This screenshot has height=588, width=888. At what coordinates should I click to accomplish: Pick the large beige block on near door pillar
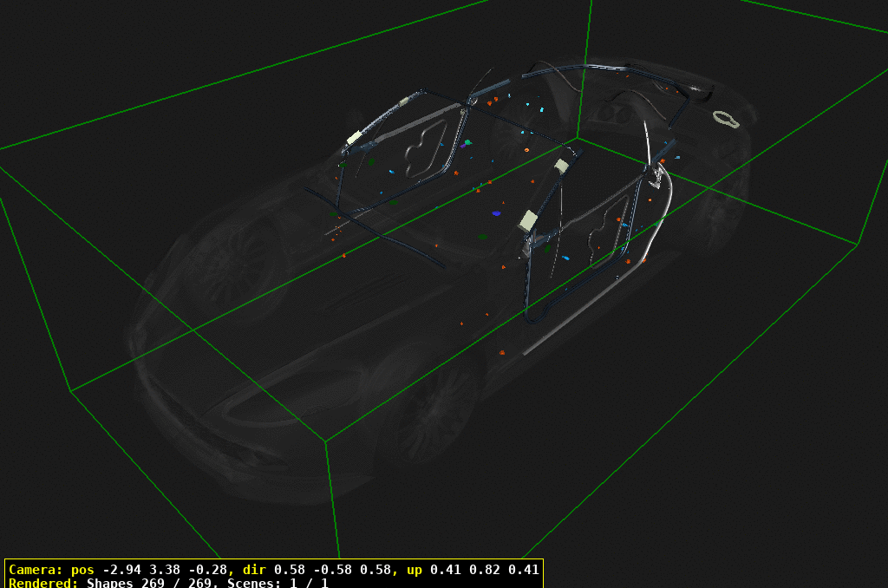528,220
